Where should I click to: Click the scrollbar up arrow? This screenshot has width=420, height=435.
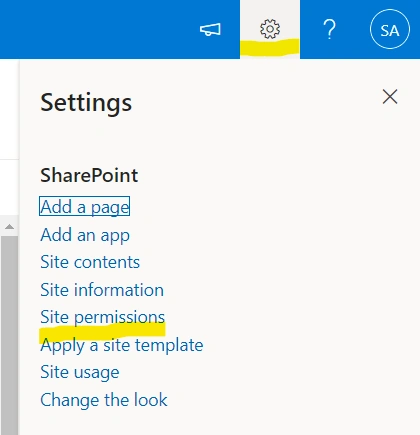[x=9, y=227]
